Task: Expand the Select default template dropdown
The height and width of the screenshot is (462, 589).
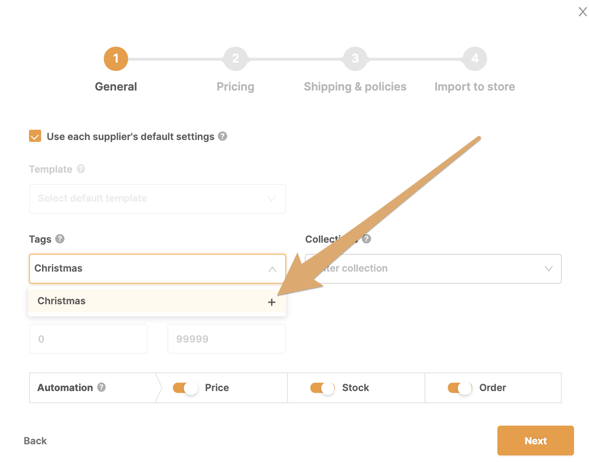Action: pos(157,199)
